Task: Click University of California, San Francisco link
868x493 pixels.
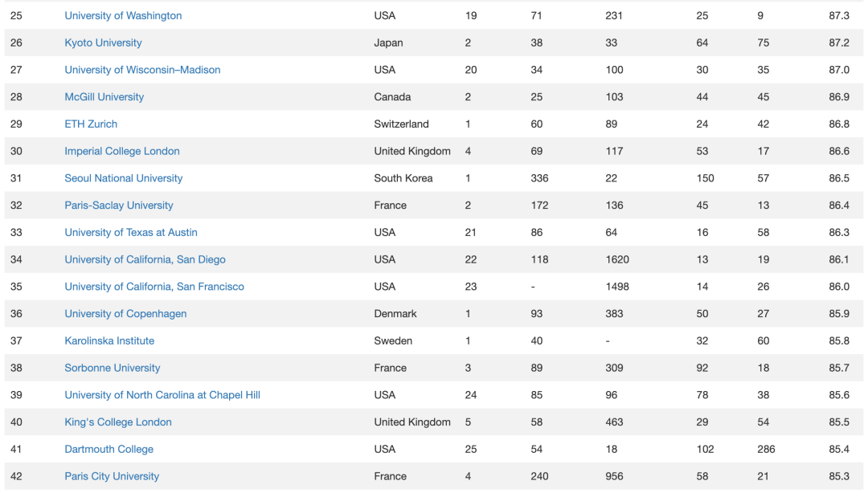Action: tap(154, 287)
